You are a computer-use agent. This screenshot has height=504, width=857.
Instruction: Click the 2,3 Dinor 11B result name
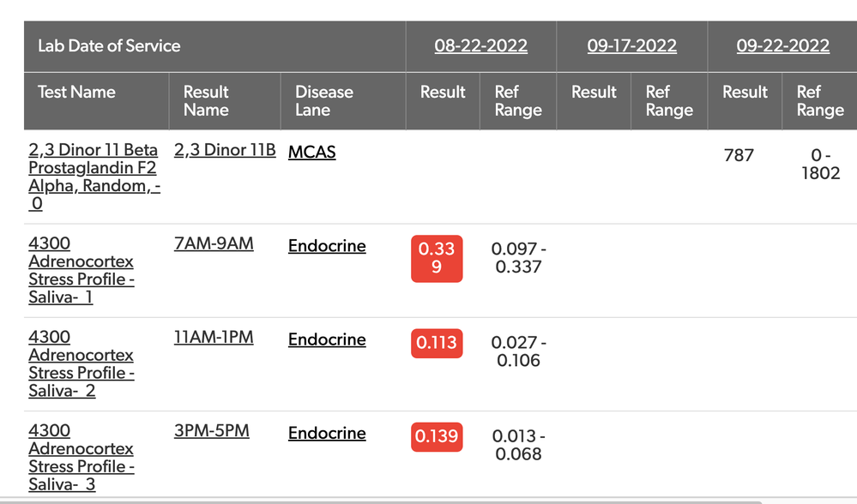click(225, 150)
